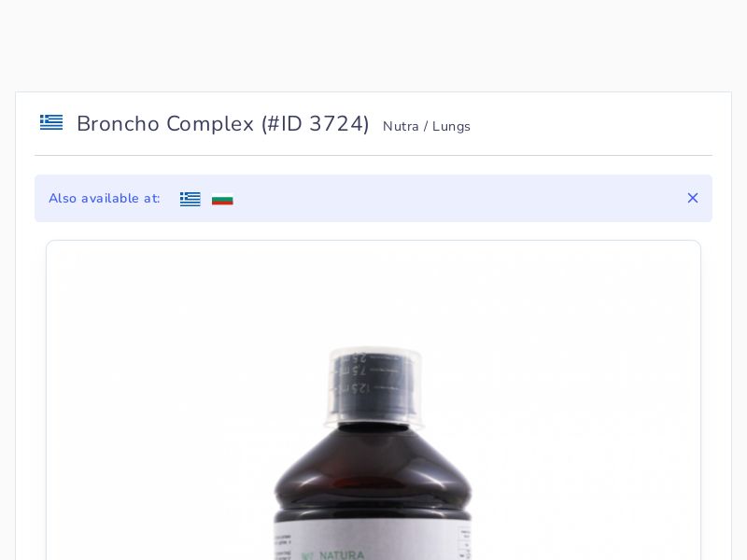
Task: Click empty white space right of the bottle
Action: coord(586,405)
